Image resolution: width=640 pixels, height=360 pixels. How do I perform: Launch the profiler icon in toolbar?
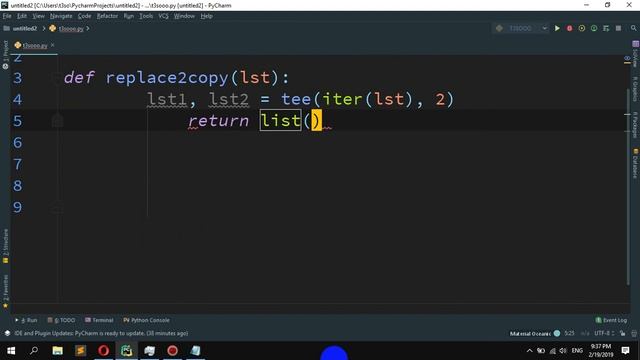pyautogui.click(x=594, y=28)
